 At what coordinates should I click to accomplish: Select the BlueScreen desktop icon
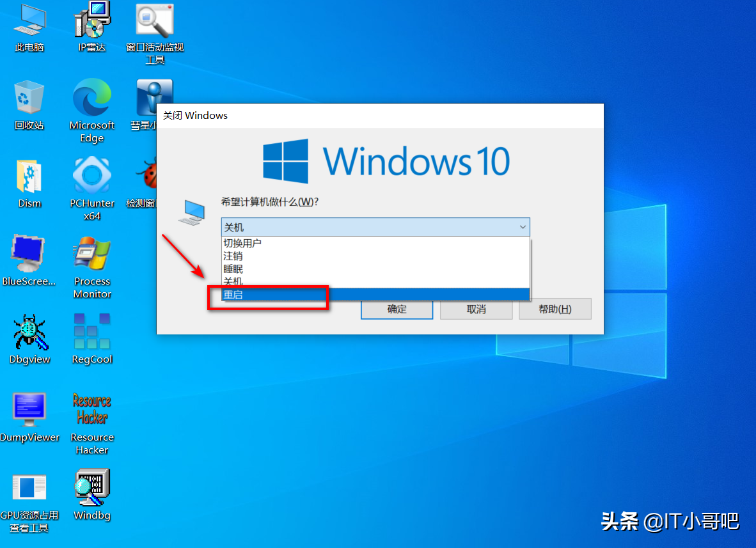point(28,260)
